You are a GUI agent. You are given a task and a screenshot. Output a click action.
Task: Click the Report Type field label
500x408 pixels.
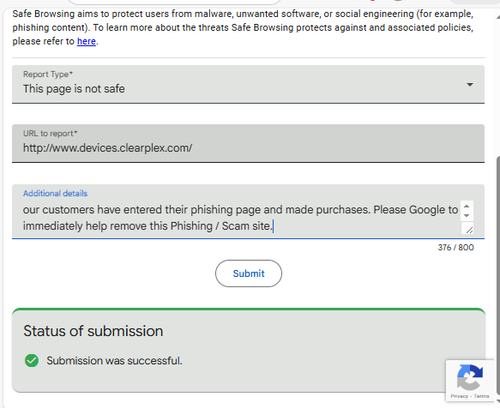tap(48, 74)
